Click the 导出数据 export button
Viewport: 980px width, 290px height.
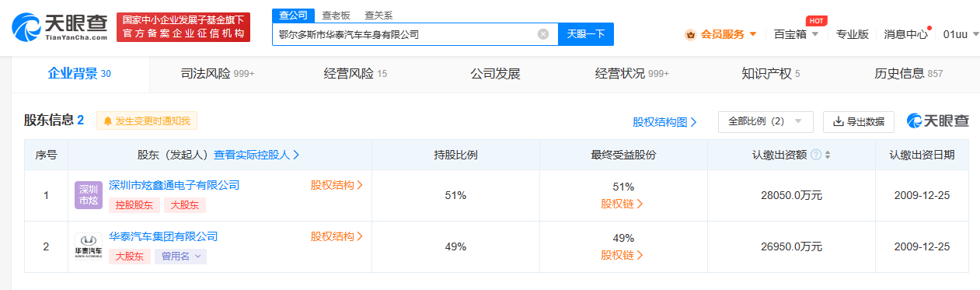859,121
